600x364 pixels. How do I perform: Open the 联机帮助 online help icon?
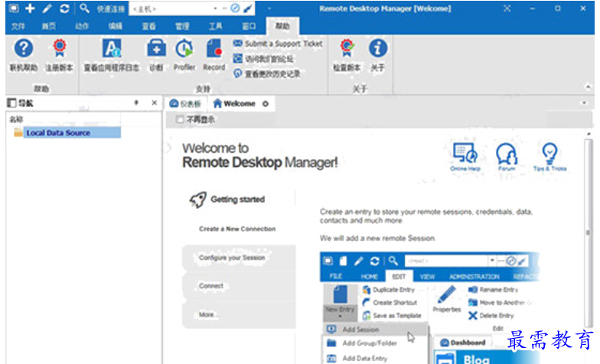coord(23,49)
